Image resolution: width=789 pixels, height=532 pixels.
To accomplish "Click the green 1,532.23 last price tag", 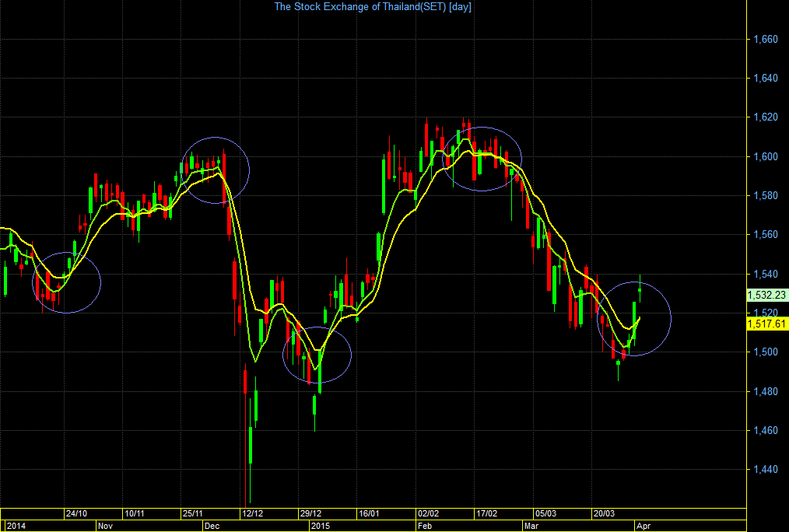I will click(767, 295).
